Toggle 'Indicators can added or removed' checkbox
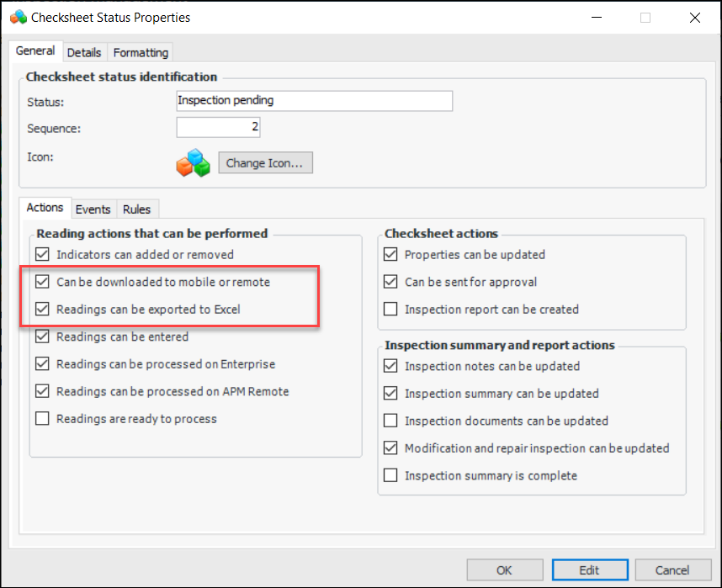 point(42,254)
